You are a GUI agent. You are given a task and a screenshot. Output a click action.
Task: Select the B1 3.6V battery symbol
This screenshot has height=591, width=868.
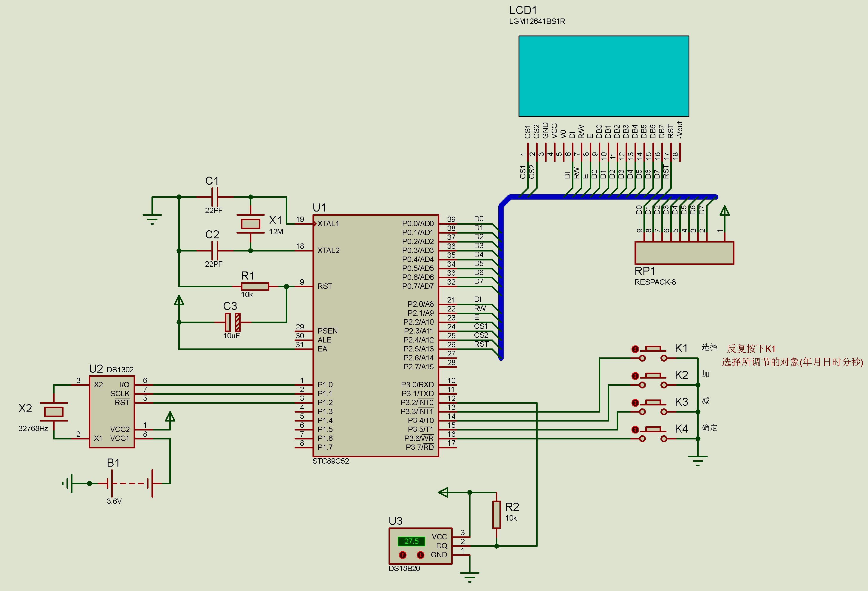point(131,483)
